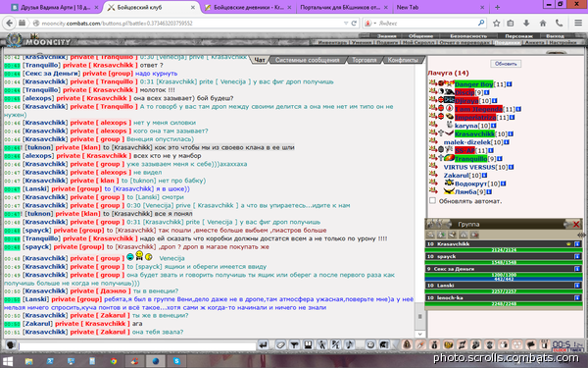
Task: Click the chat message input field
Action: 137,345
